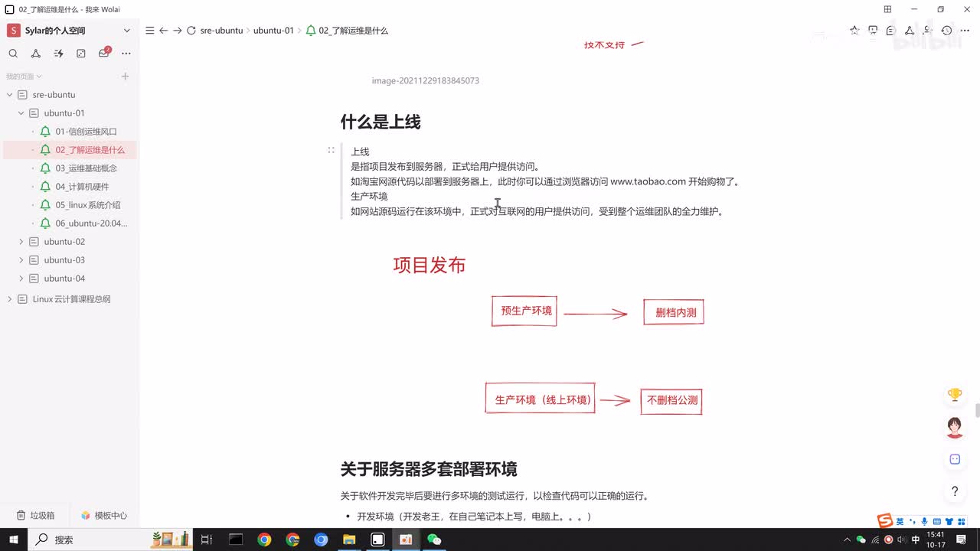The width and height of the screenshot is (980, 551).
Task: Click ubuntu-01 in the breadcrumb
Action: 273,31
